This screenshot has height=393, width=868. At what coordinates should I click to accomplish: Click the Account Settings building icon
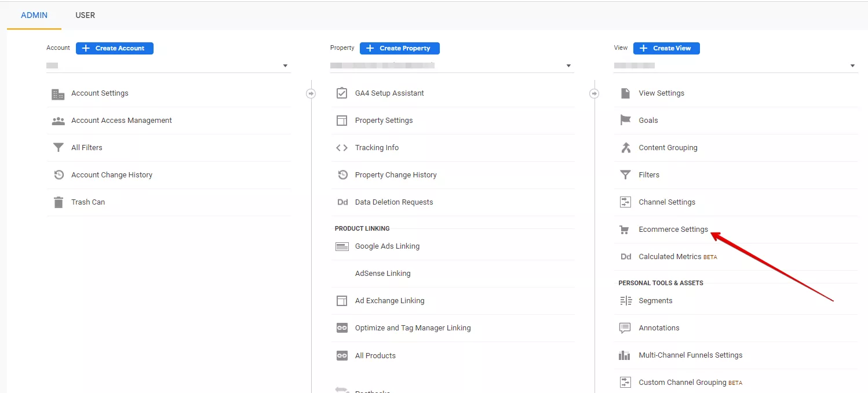(x=58, y=94)
